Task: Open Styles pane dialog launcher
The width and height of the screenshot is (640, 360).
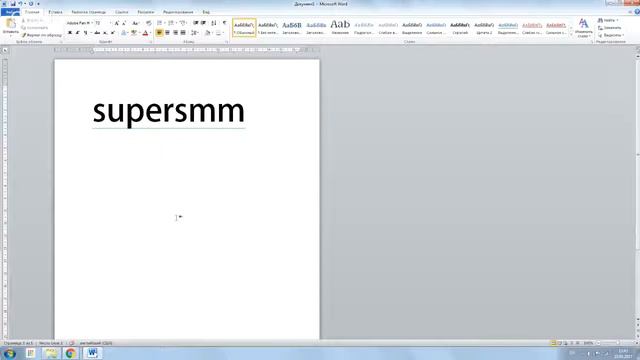Action: (x=591, y=42)
